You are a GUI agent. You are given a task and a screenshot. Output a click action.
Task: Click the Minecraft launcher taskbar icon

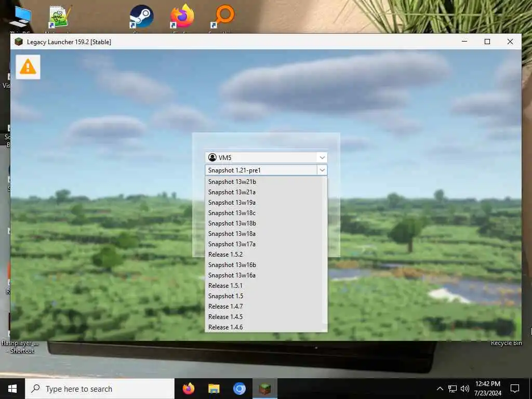[x=265, y=389]
